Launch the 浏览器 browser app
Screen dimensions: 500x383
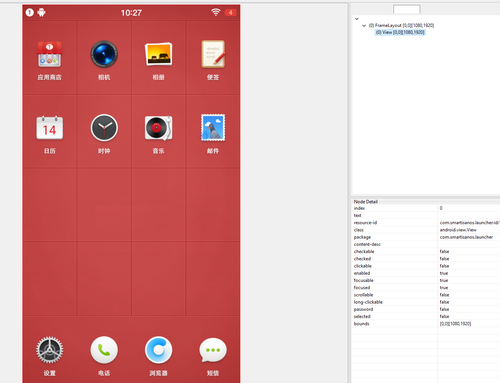(x=158, y=350)
